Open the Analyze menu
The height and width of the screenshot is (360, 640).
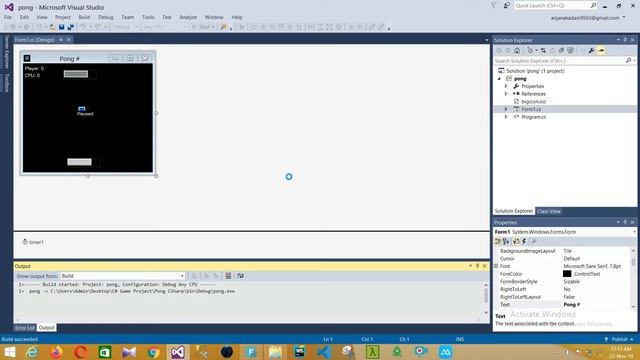188,17
